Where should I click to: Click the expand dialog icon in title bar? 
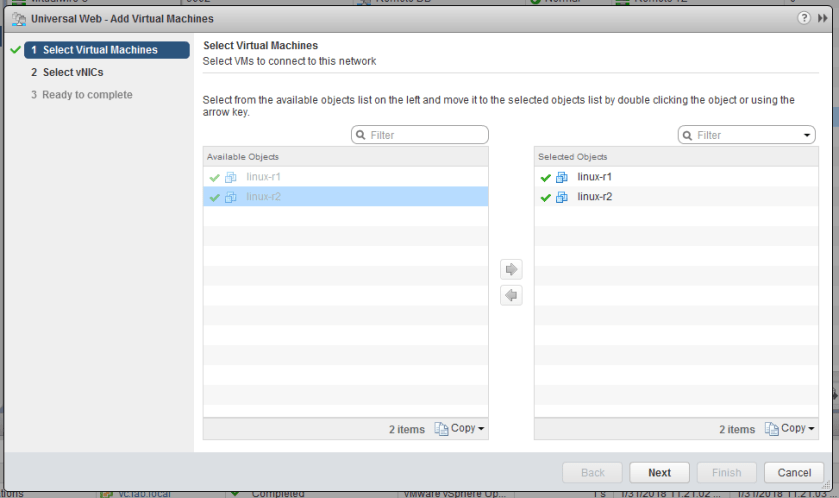(824, 19)
